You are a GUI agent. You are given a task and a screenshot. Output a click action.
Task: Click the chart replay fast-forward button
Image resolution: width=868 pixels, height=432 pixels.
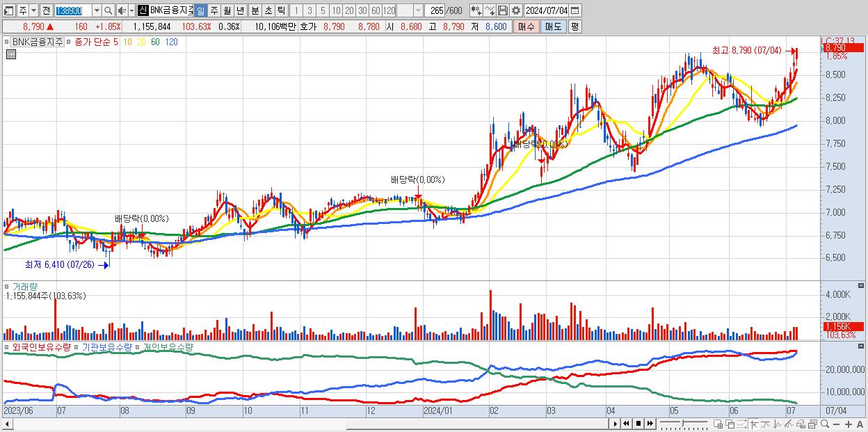click(x=650, y=424)
